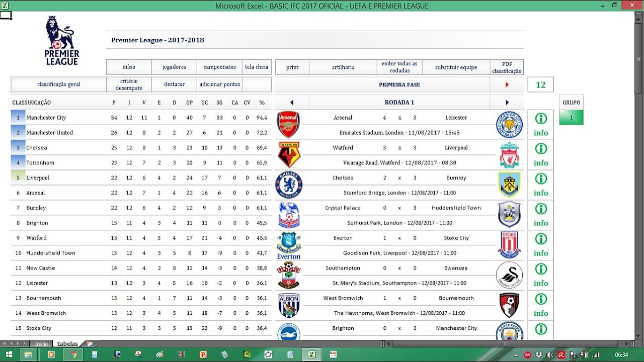Click the destacar button
644x362 pixels.
point(174,84)
